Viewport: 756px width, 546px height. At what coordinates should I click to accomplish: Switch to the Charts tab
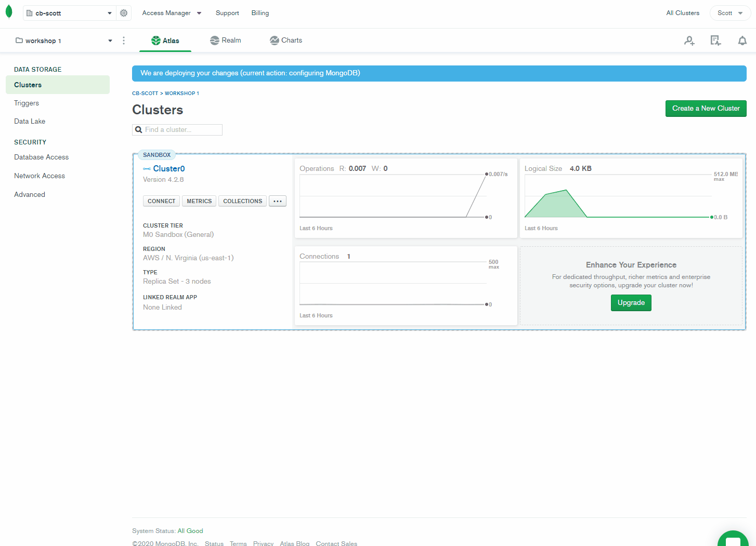(286, 41)
